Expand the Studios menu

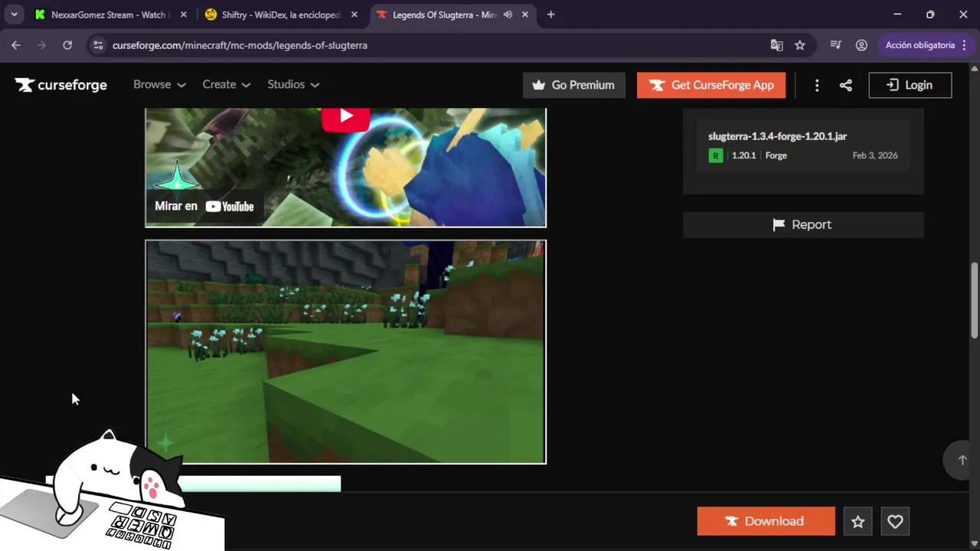point(293,84)
